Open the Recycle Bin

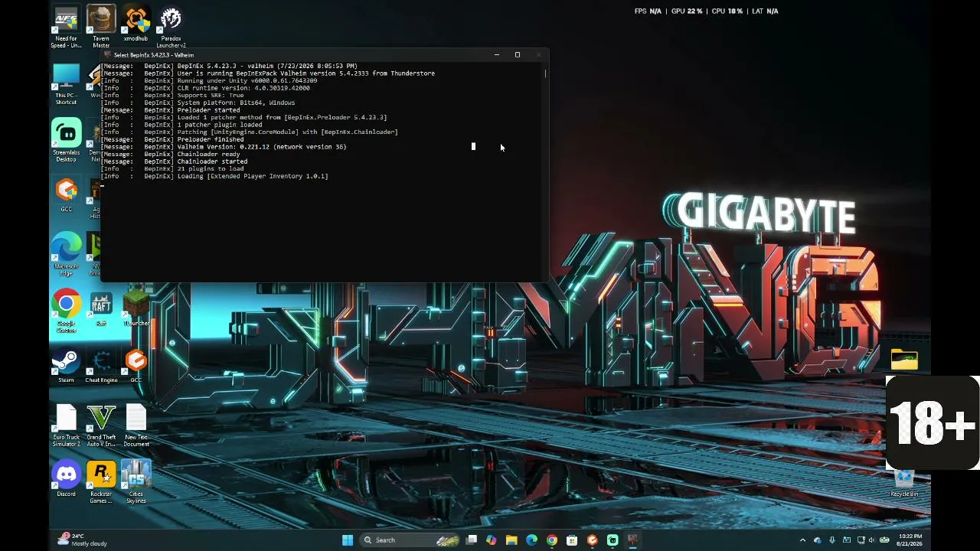[904, 482]
